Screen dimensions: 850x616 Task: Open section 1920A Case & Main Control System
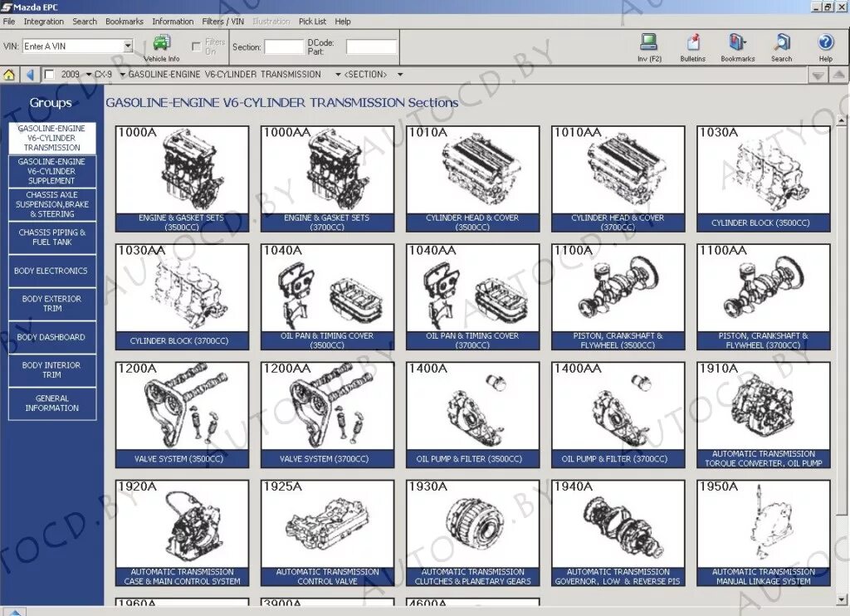tap(182, 533)
